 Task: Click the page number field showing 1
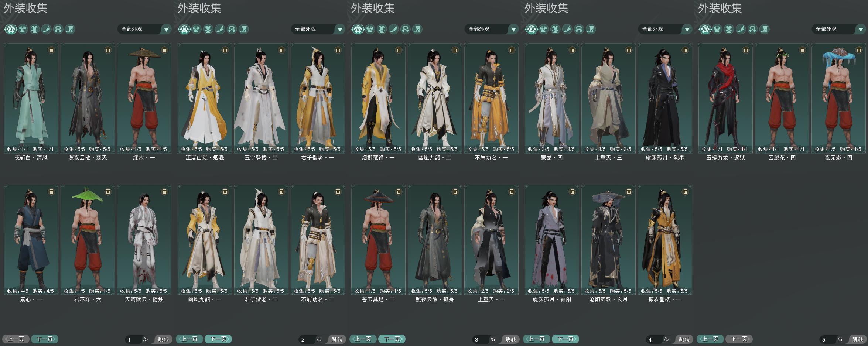pos(134,339)
